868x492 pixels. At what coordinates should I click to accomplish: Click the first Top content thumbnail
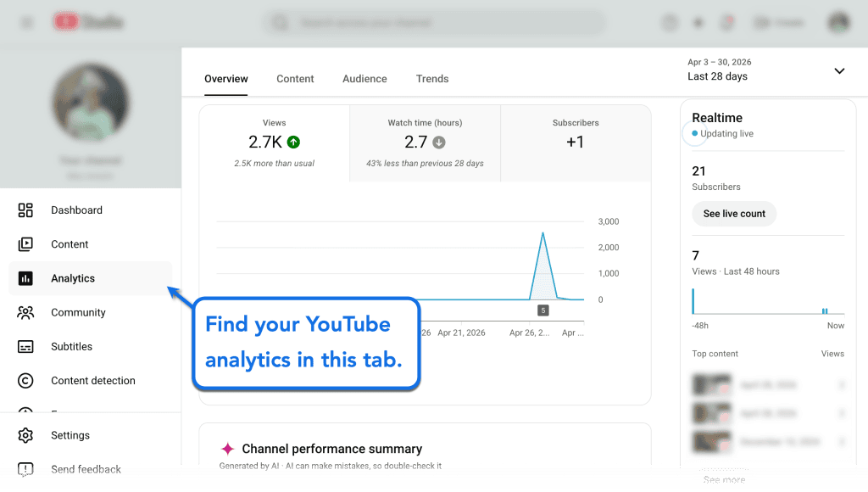coord(711,384)
